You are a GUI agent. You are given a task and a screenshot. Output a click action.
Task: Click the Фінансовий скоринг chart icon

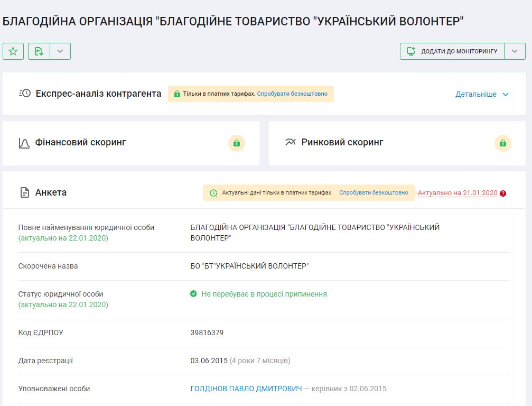pyautogui.click(x=24, y=143)
